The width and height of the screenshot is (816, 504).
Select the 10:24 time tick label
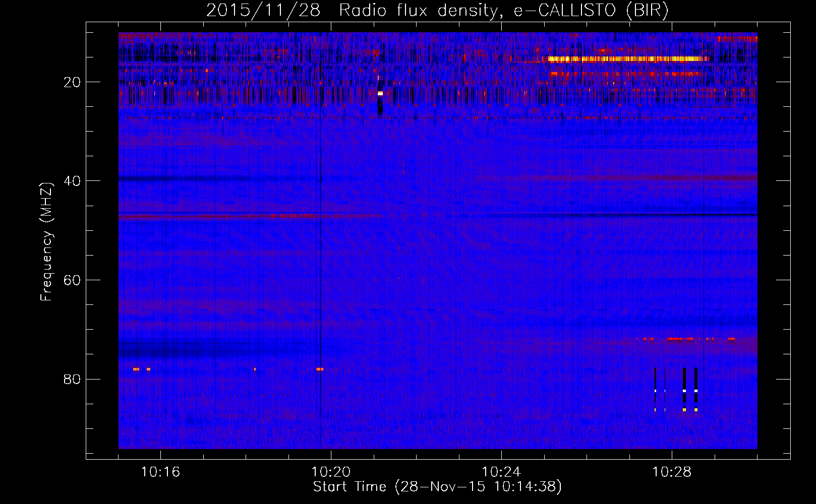click(x=501, y=472)
